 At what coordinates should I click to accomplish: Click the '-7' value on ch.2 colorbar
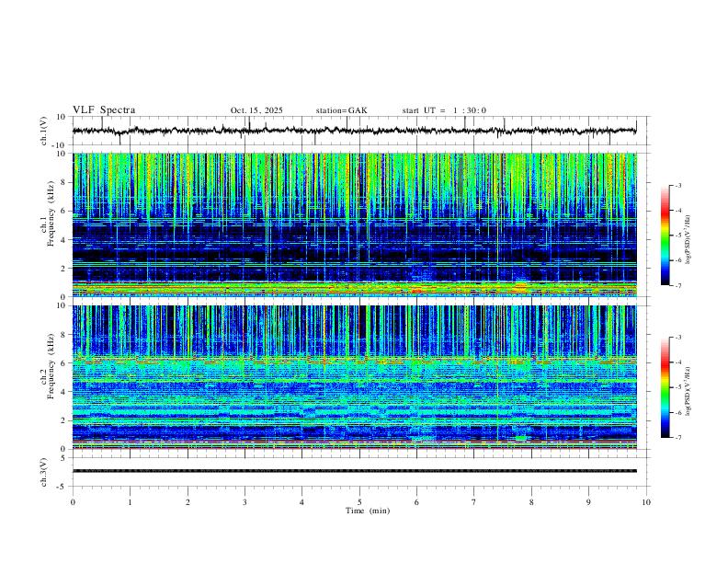[677, 437]
